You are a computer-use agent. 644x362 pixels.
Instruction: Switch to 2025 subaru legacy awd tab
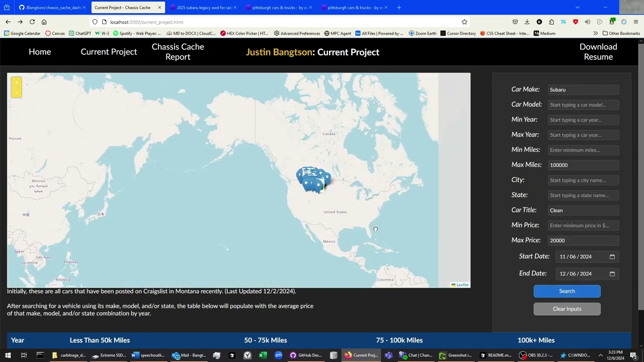click(203, 8)
